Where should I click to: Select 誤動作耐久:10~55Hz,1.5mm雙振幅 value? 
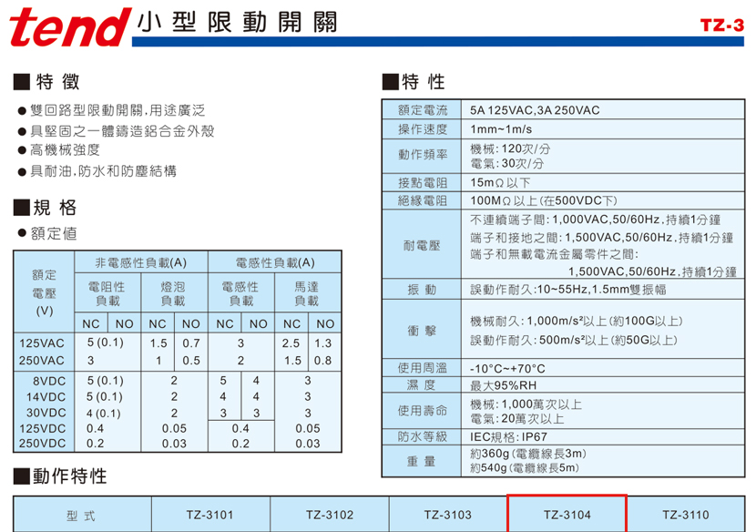568,290
